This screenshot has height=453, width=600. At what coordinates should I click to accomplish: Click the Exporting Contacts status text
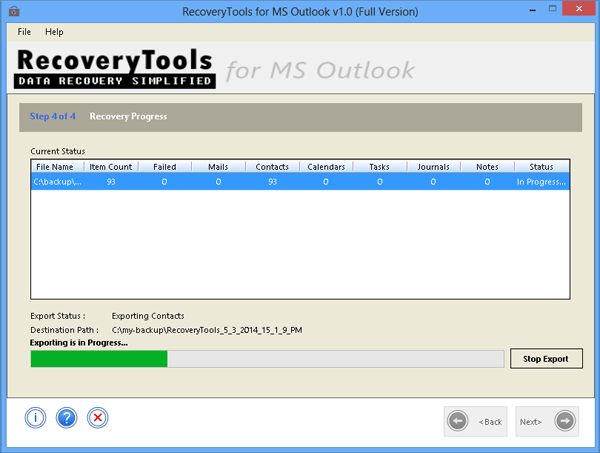[x=148, y=316]
